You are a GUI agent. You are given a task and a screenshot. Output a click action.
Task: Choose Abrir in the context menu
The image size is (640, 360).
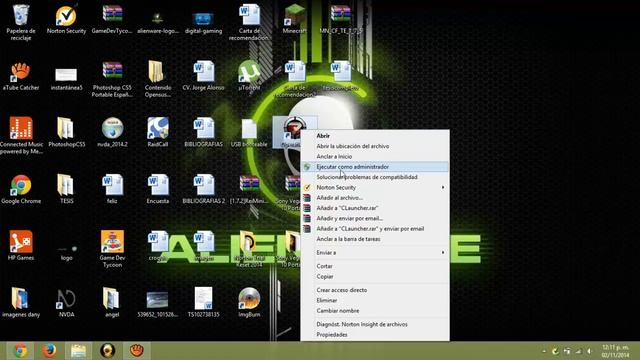click(x=375, y=136)
